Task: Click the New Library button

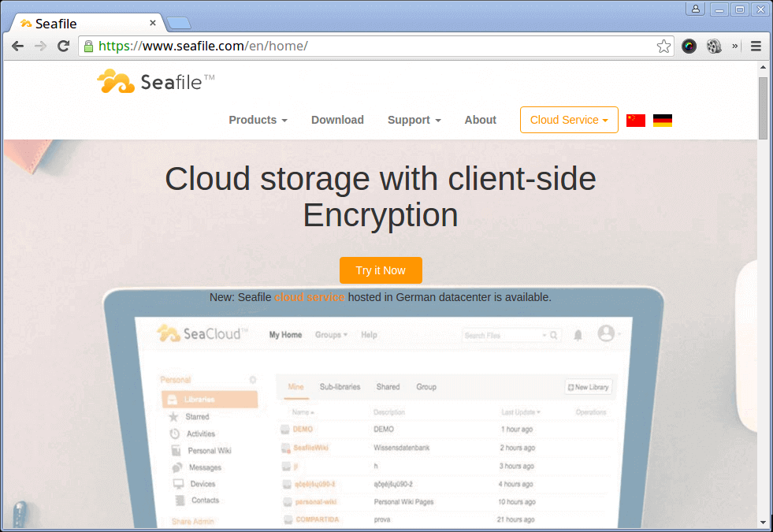Action: click(x=588, y=387)
